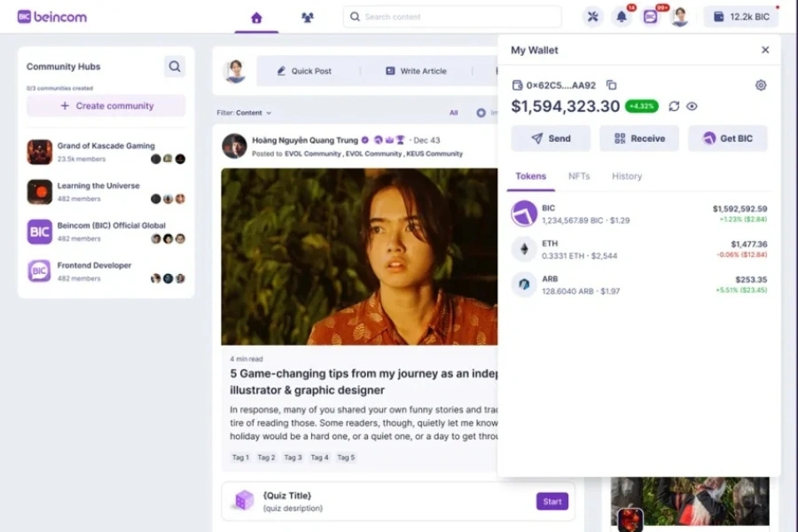Toggle wallet balance visibility eye
This screenshot has width=798, height=532.
(692, 106)
